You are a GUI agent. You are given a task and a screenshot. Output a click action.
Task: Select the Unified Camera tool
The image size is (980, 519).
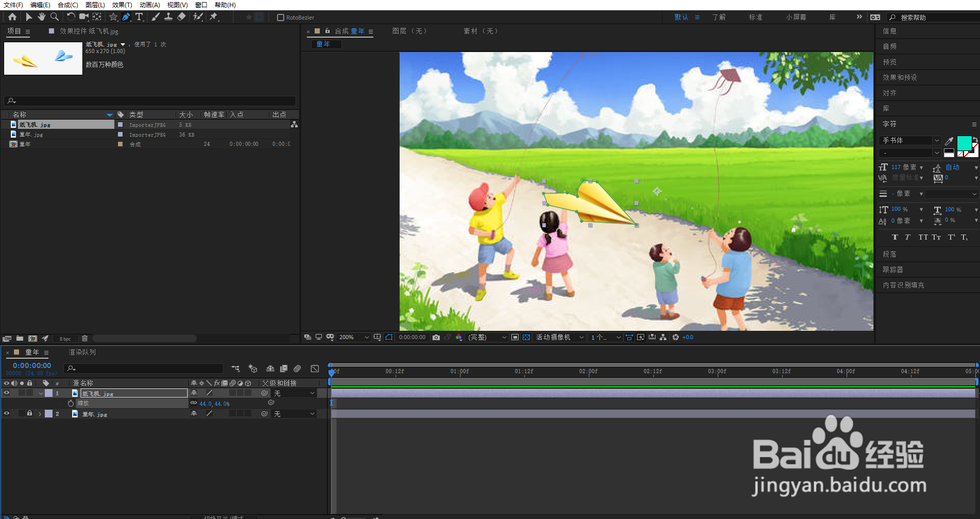[x=84, y=17]
